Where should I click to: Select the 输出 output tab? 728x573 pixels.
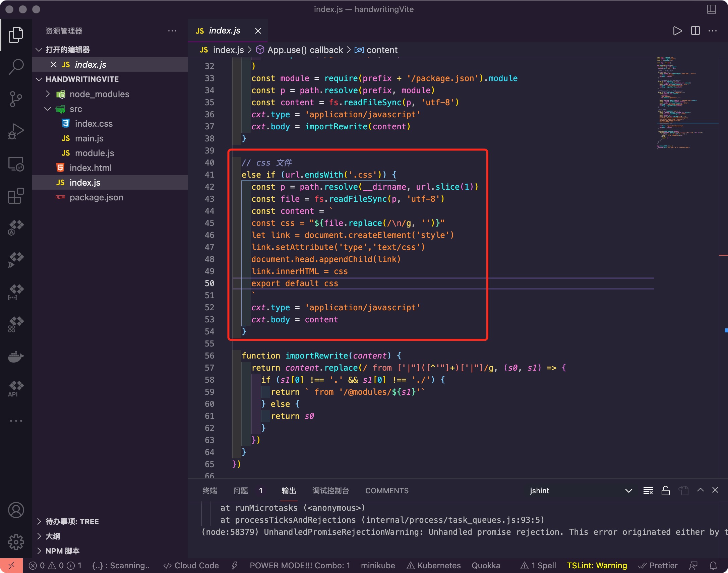(289, 491)
